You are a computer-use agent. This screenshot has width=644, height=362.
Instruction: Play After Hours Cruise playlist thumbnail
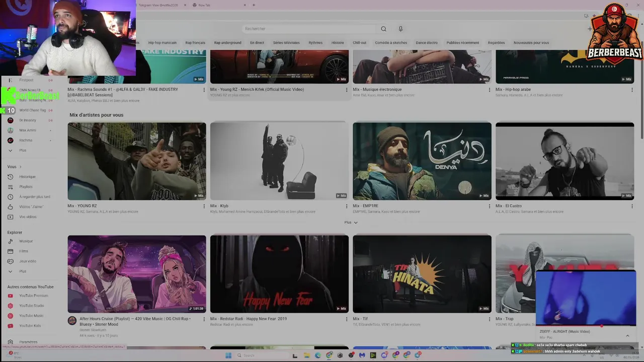tap(137, 274)
